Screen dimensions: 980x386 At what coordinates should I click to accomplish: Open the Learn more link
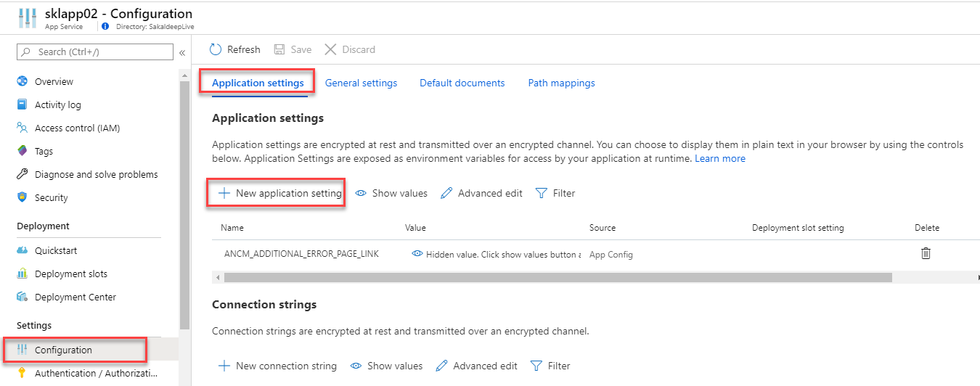tap(720, 158)
